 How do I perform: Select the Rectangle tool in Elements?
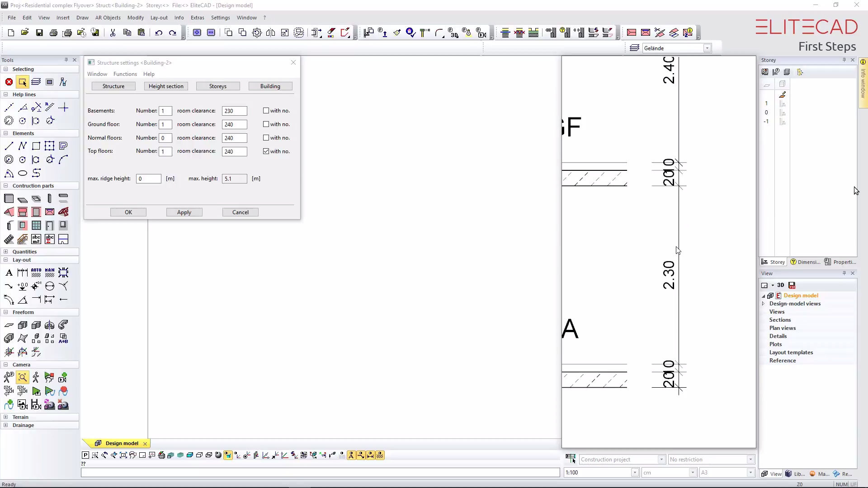[36, 146]
